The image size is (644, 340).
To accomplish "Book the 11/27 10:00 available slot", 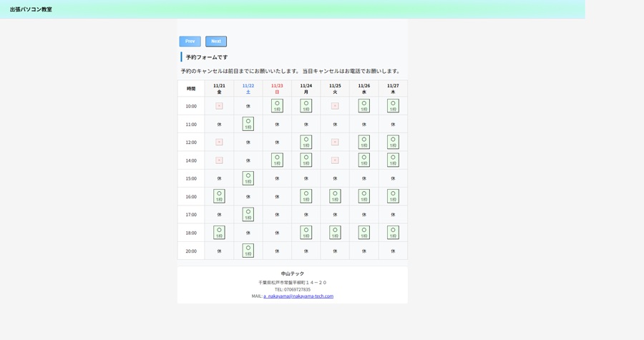I will [393, 106].
